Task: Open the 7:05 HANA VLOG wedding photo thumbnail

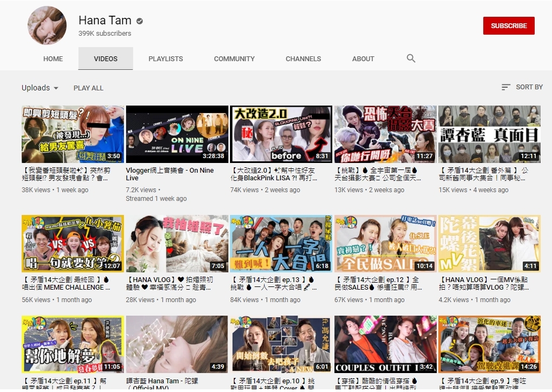Action: [x=177, y=243]
